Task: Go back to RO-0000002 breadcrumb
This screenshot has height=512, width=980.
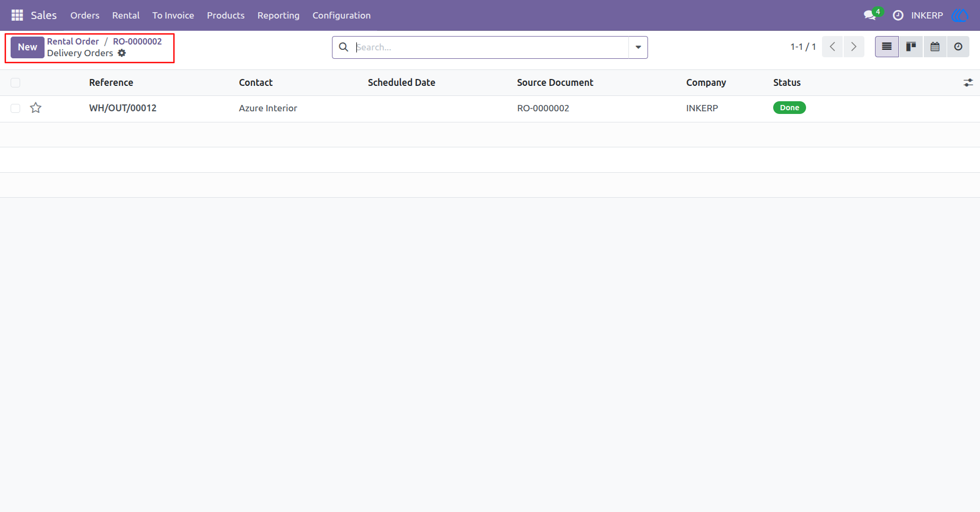Action: point(137,41)
